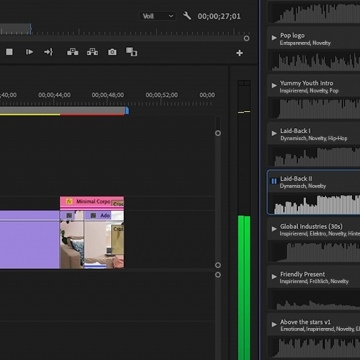
Task: Select the Friendly Present title
Action: click(302, 274)
